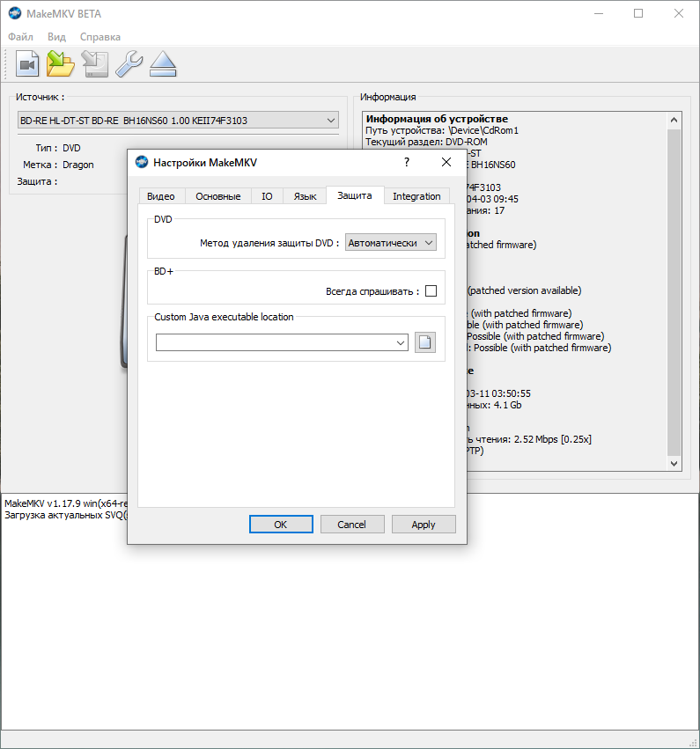Open the Источник drive dropdown
This screenshot has width=700, height=749.
point(178,121)
